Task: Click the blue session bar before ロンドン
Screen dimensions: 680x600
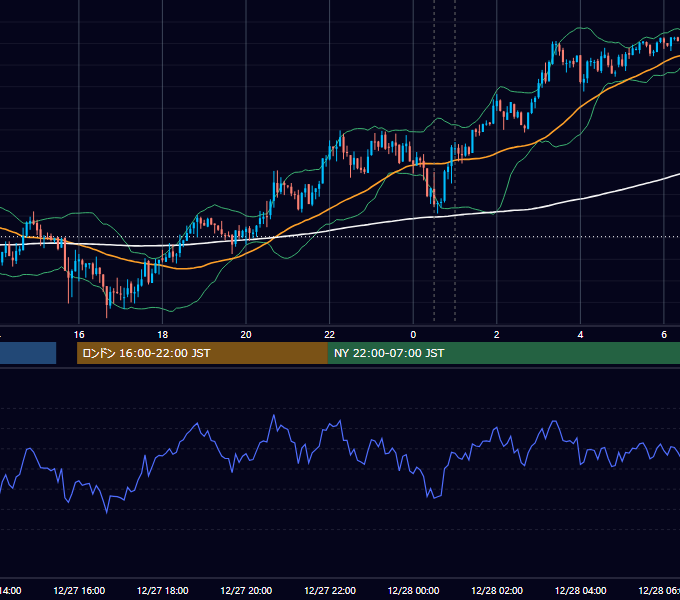Action: coord(28,353)
